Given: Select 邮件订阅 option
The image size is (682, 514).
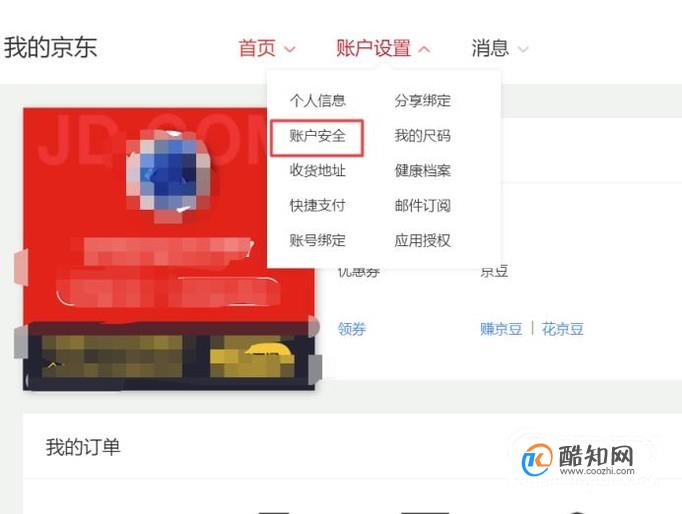Looking at the screenshot, I should 422,205.
